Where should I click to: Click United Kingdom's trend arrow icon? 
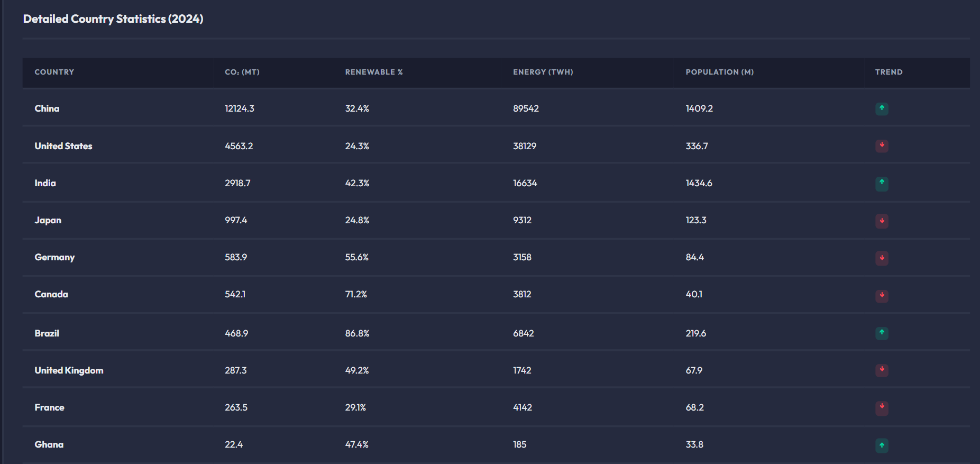[881, 370]
